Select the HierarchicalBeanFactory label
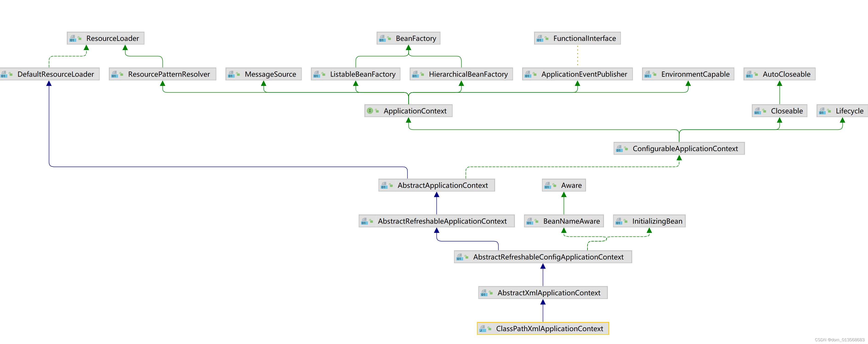The height and width of the screenshot is (344, 868). pyautogui.click(x=468, y=74)
